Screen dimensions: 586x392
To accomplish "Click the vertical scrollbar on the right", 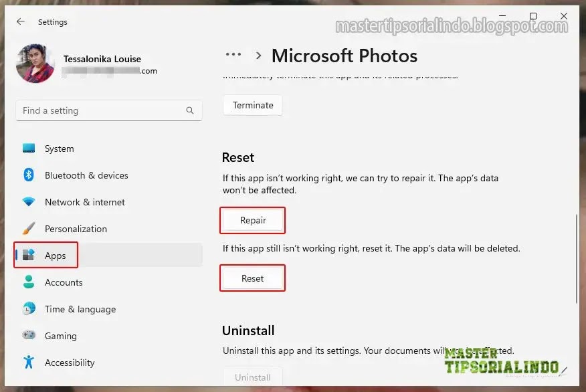I will tap(576, 259).
